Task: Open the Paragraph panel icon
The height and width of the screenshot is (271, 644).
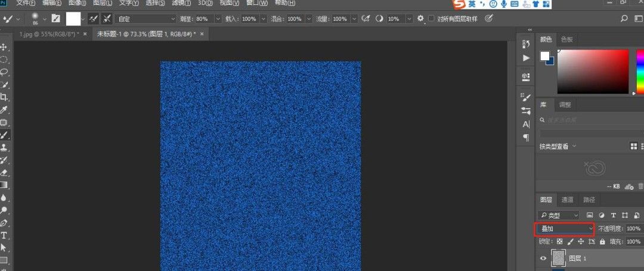Action: click(x=525, y=138)
